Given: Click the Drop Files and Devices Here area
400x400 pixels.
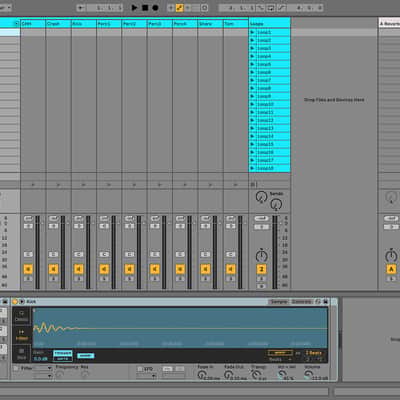Looking at the screenshot, I should [334, 100].
